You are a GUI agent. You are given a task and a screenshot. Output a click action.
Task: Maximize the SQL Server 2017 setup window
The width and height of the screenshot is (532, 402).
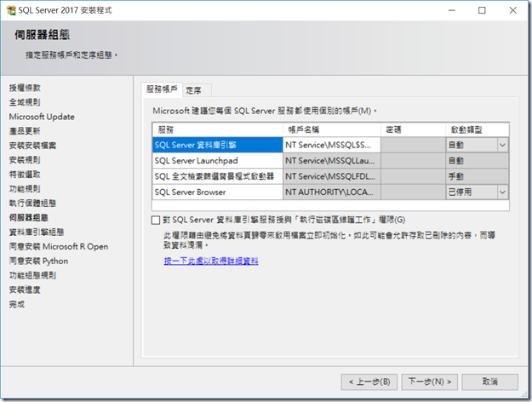482,10
